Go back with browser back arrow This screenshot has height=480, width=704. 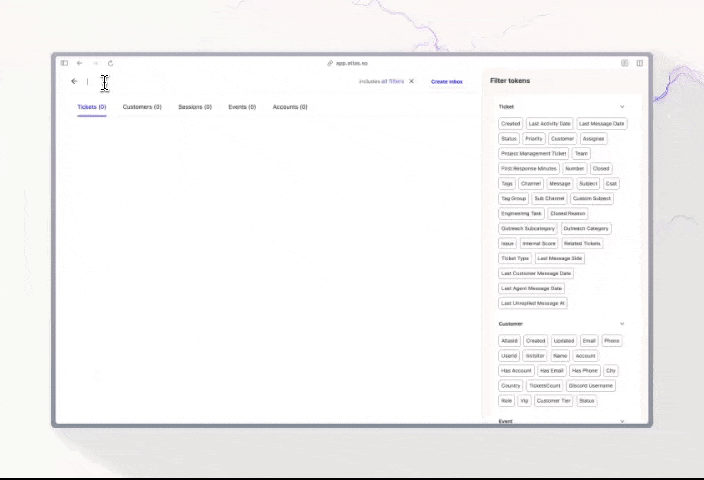pos(80,63)
